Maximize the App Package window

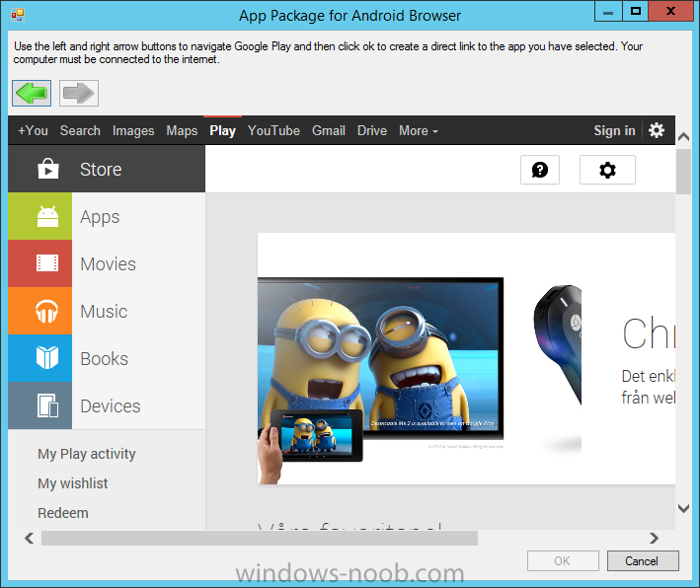(x=635, y=11)
